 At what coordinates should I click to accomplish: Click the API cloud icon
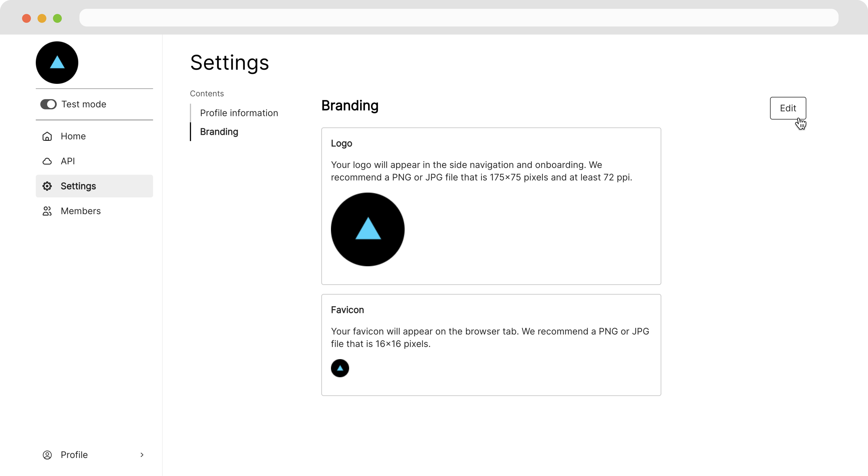click(x=47, y=161)
